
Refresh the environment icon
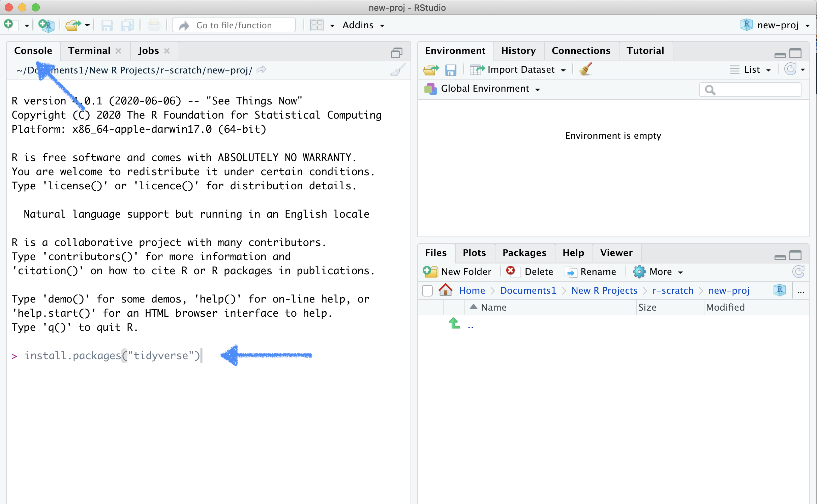[790, 69]
